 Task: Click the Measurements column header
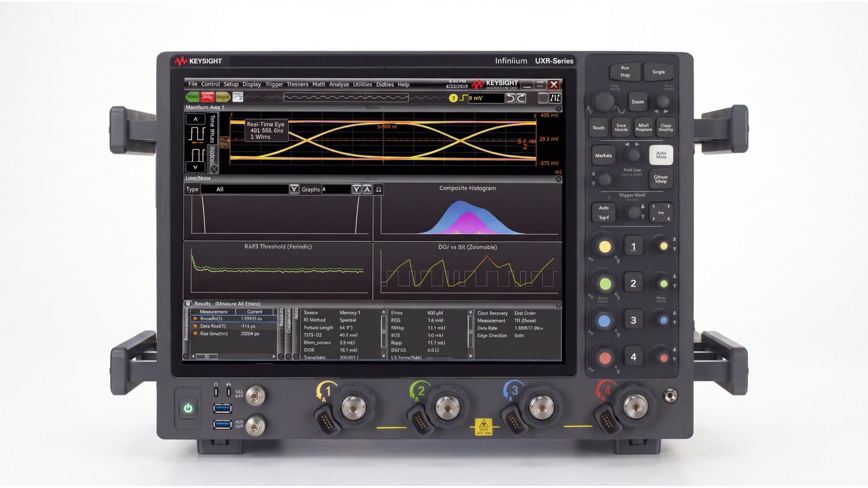[213, 312]
